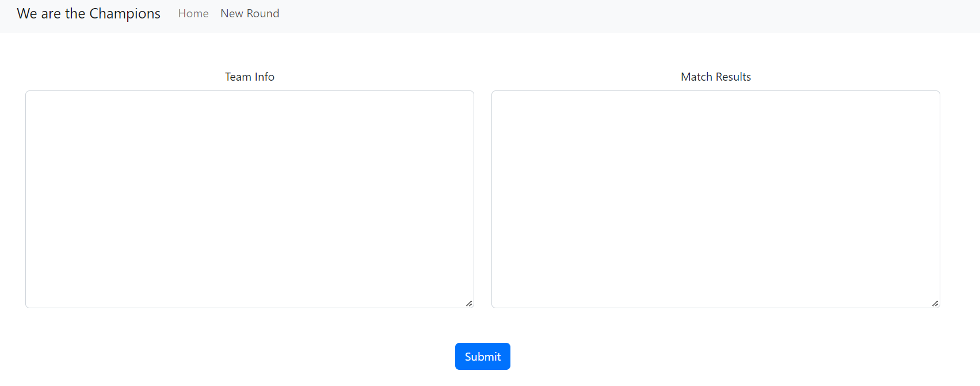Image resolution: width=980 pixels, height=386 pixels.
Task: Click the blue Submit control below the forms
Action: [482, 356]
